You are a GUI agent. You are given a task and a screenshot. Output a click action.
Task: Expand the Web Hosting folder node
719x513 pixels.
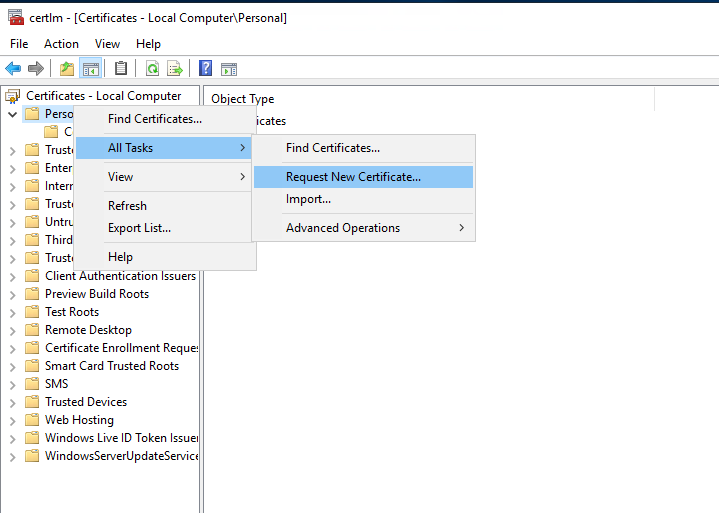(12, 420)
